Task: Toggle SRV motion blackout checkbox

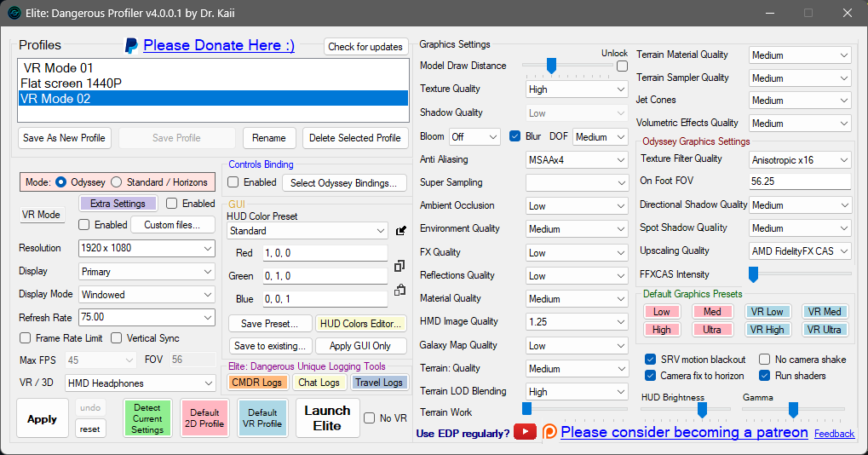Action: tap(651, 360)
